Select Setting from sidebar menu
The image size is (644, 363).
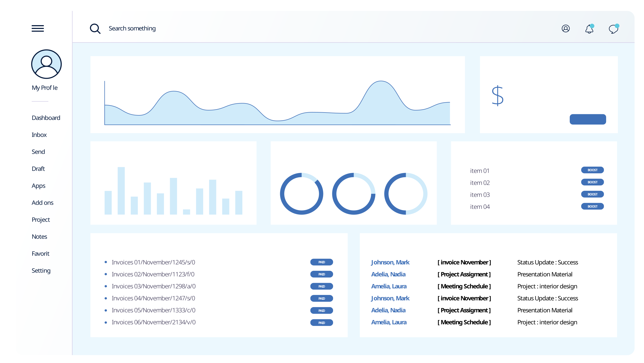click(x=41, y=271)
